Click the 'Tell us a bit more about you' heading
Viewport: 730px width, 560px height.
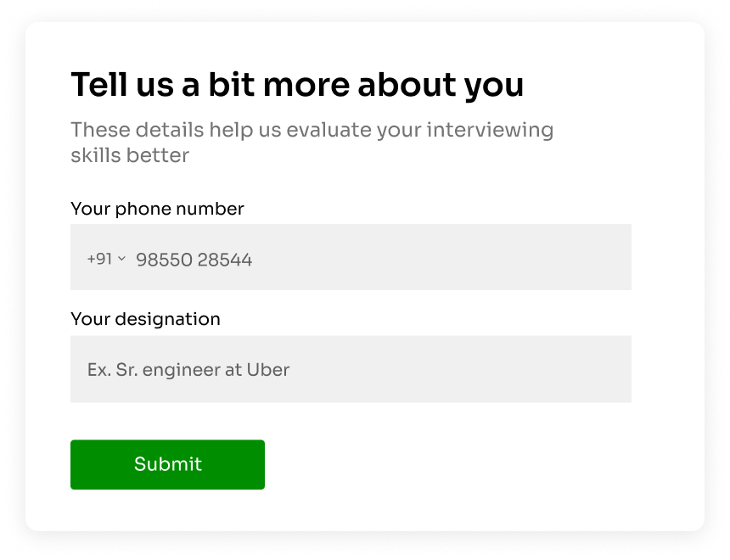coord(297,85)
